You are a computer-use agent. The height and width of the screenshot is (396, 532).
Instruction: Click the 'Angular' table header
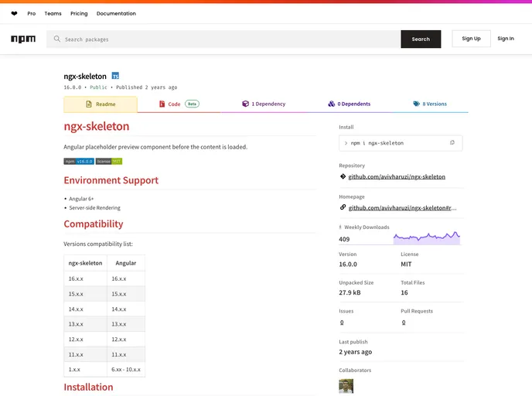click(x=126, y=263)
